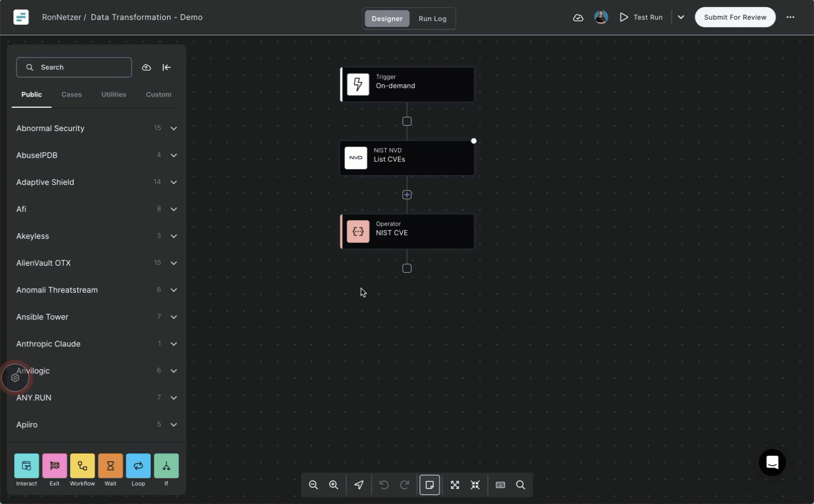Viewport: 814px width, 504px height.
Task: Toggle the sticky note tool in toolbar
Action: [x=429, y=485]
